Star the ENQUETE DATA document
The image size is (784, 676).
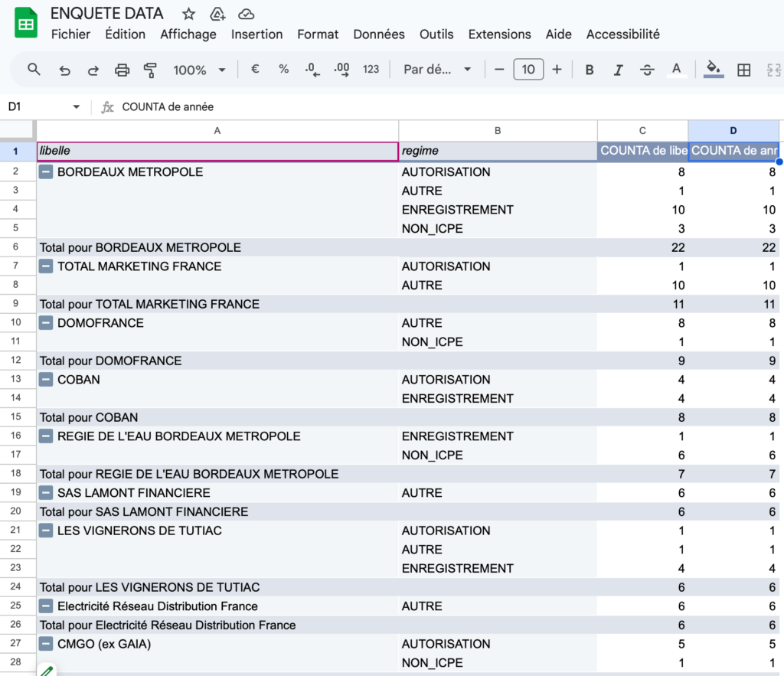pyautogui.click(x=189, y=14)
